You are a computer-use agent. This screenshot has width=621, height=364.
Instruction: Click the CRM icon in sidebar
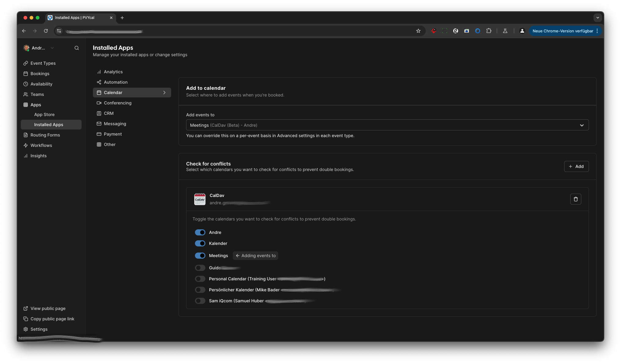point(99,113)
